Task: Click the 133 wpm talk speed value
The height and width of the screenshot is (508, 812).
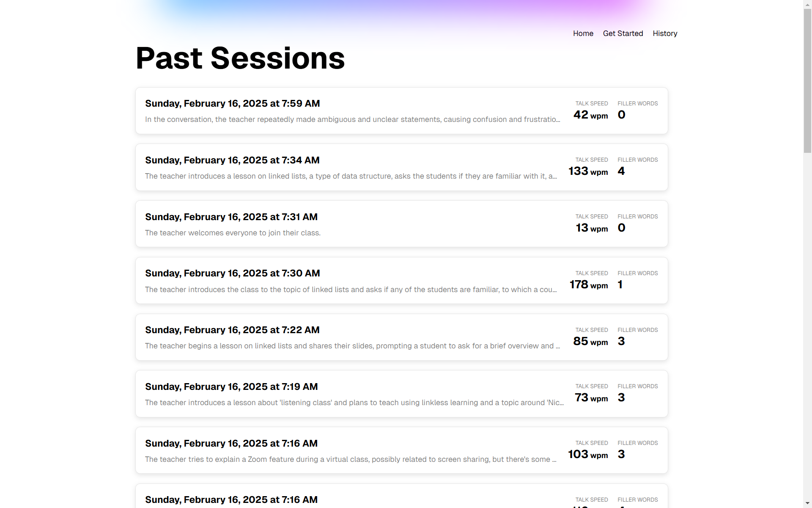Action: 588,171
